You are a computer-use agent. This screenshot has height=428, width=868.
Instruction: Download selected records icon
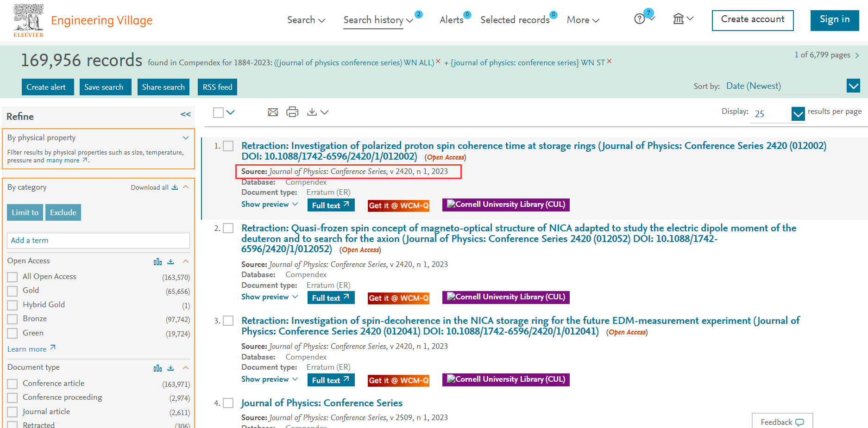[312, 112]
